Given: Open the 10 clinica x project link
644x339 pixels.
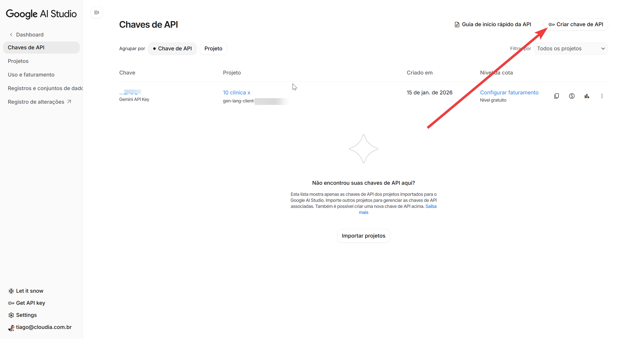Looking at the screenshot, I should pos(236,93).
